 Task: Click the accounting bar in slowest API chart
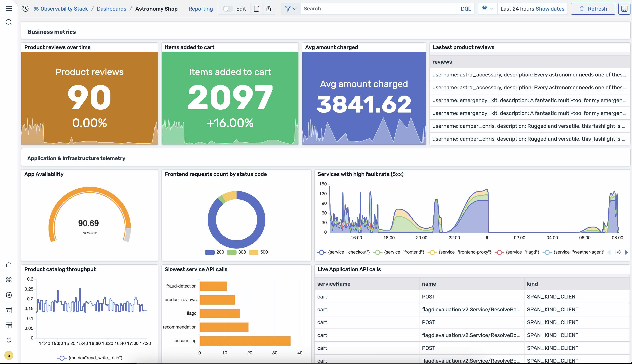[245, 341]
